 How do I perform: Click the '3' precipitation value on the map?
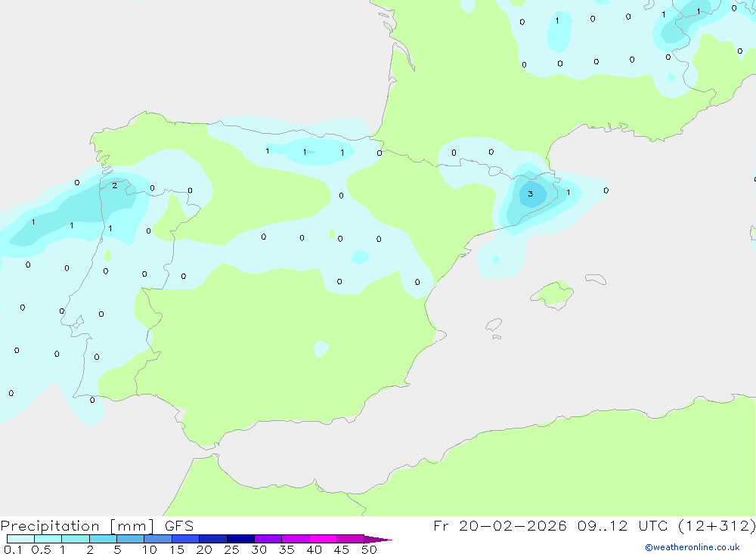pyautogui.click(x=531, y=193)
